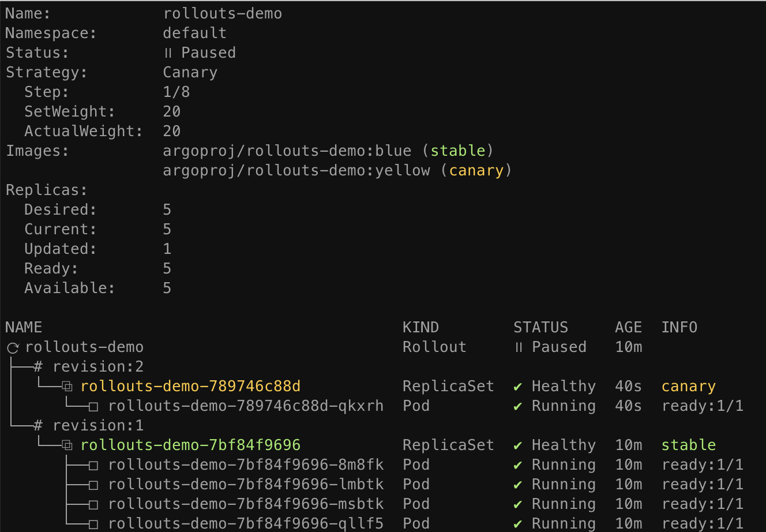Image resolution: width=766 pixels, height=532 pixels.
Task: Click the ReplicaSet icon next to rollouts-demo-7bf84f9696
Action: point(67,445)
